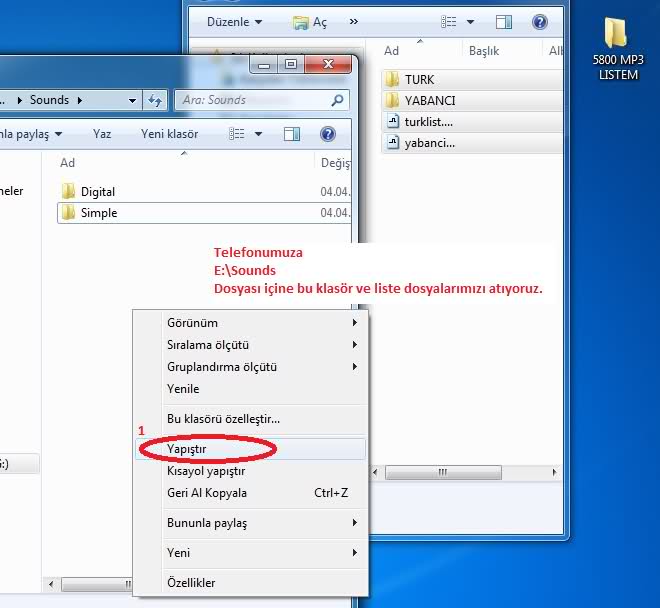Show more toolbar commands chevron in back window
Image resolution: width=660 pixels, height=608 pixels.
point(354,21)
